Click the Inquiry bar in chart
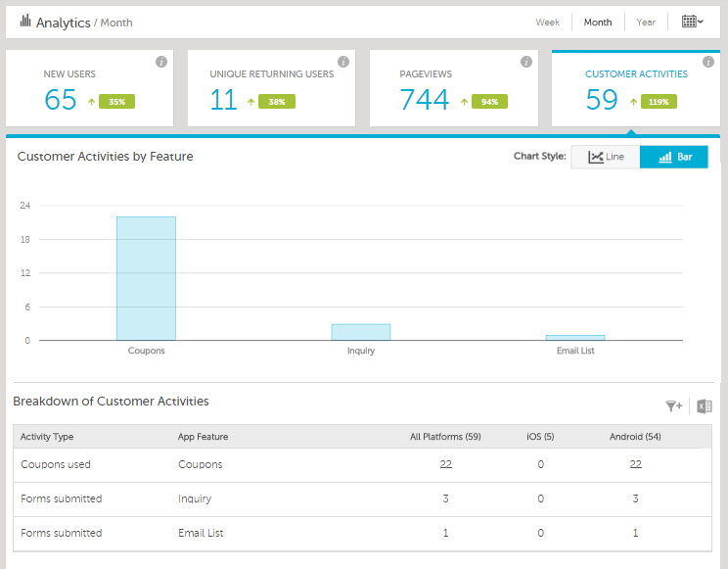 pos(360,332)
